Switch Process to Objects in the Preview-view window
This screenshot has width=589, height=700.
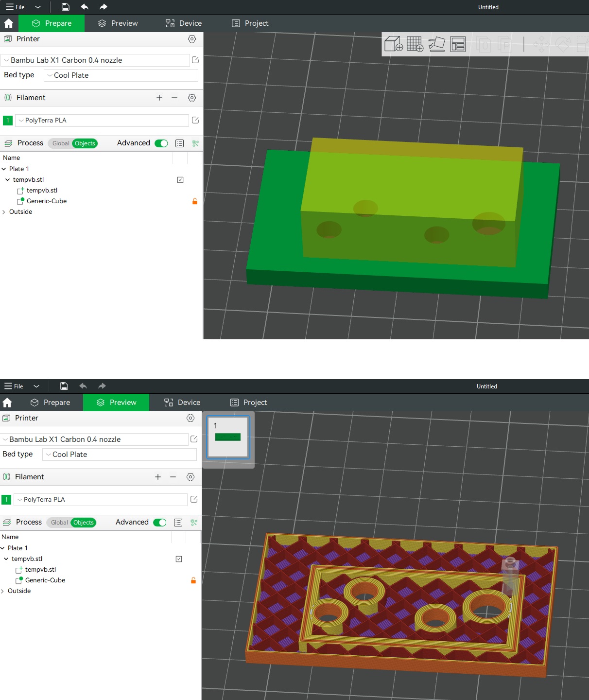(x=84, y=523)
